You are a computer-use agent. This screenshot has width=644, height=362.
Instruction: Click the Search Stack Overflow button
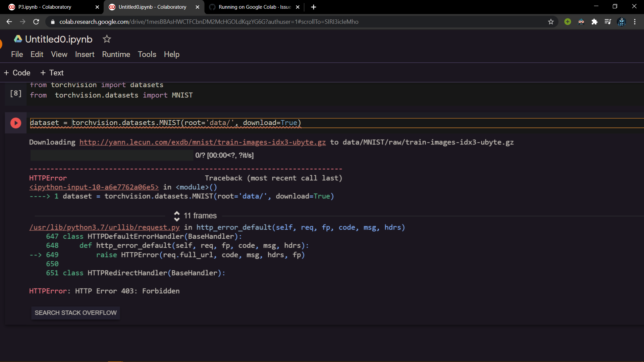(x=75, y=313)
